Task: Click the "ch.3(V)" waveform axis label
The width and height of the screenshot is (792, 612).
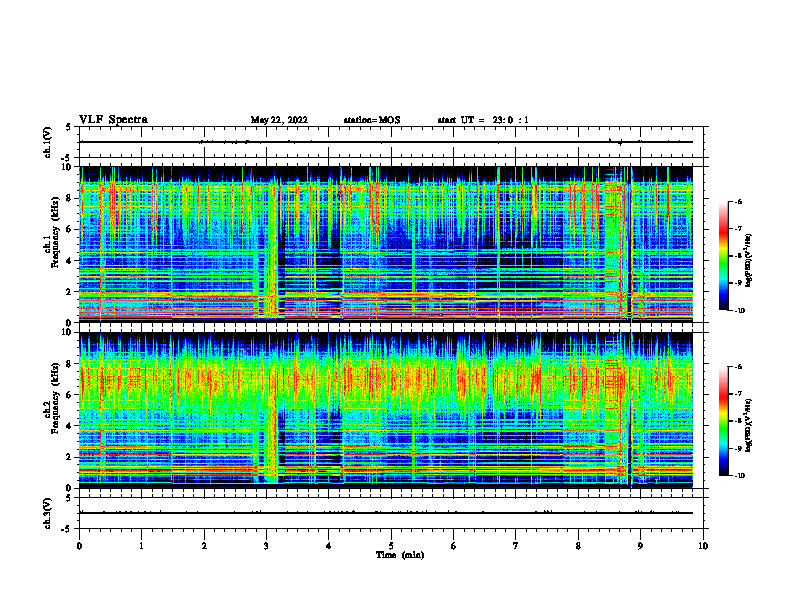Action: [48, 513]
